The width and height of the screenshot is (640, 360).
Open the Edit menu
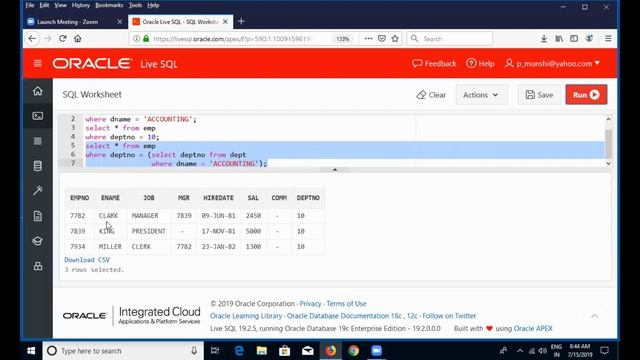click(x=44, y=5)
